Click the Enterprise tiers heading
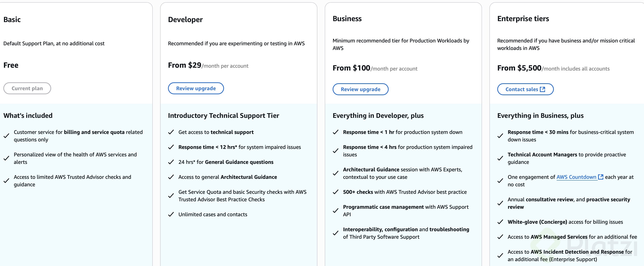644x266 pixels. tap(523, 19)
